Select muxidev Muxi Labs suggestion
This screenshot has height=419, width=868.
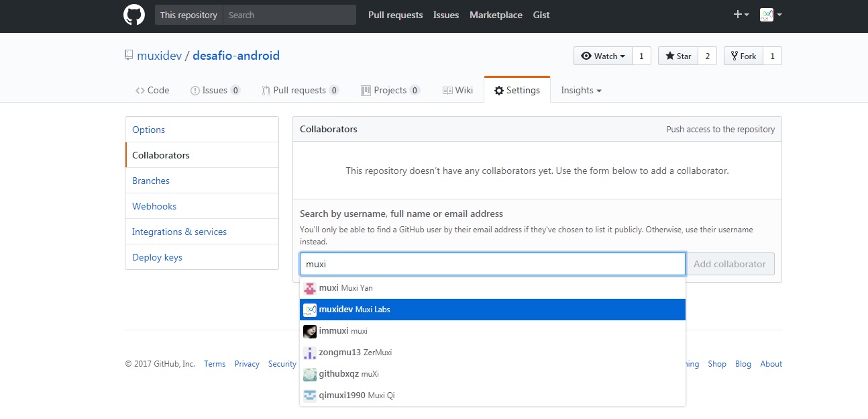pos(492,310)
